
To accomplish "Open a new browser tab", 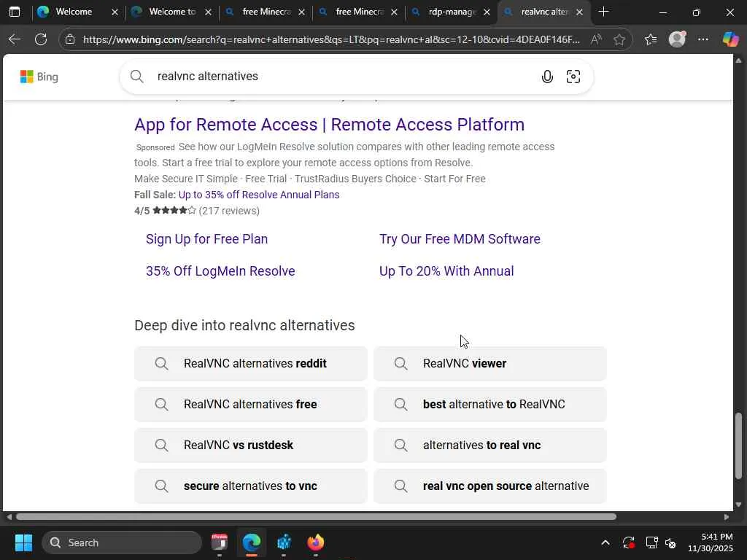I will click(x=603, y=12).
